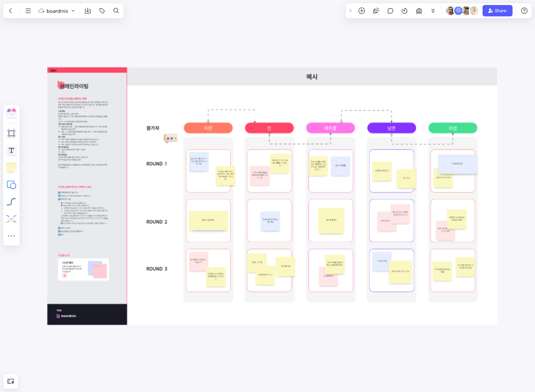
Task: Click the ROUND 1 label
Action: pos(157,164)
